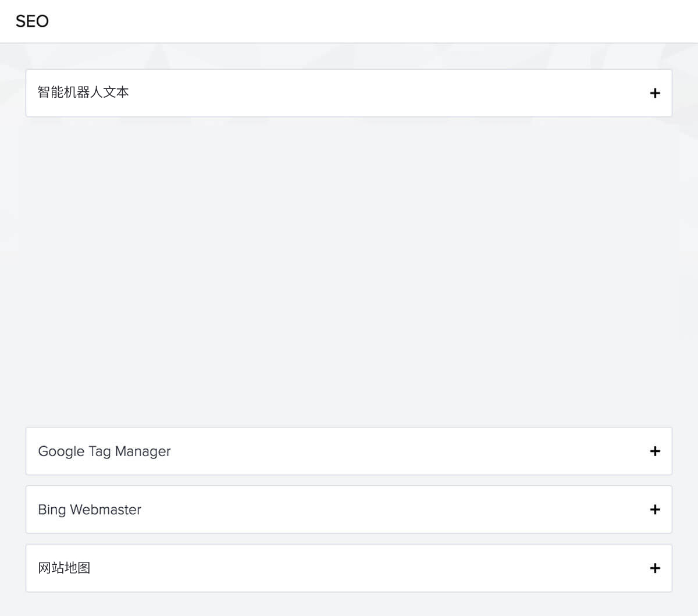Expand the 智能机器人文本 accordion section
This screenshot has width=698, height=616.
pos(349,93)
